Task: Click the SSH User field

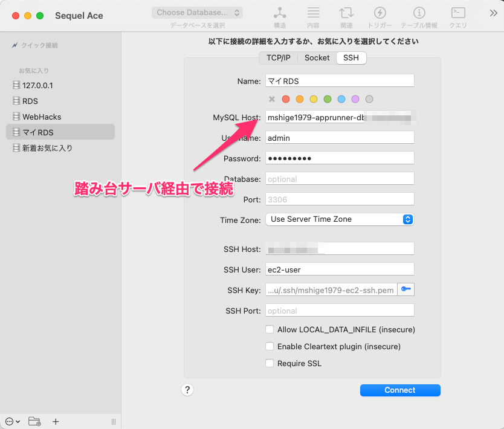Action: pos(340,269)
